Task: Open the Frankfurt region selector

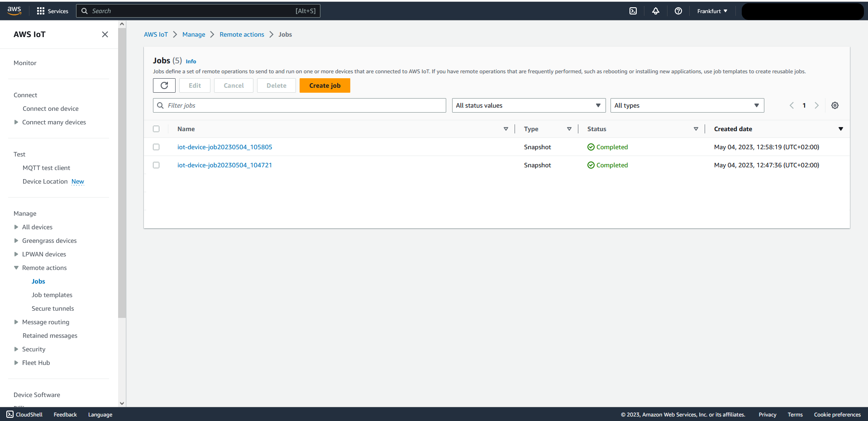Action: (712, 11)
